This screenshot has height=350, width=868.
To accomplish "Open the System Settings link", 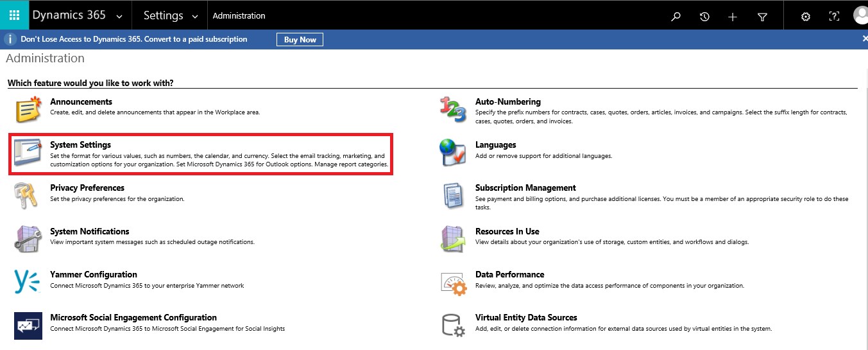I will (81, 144).
